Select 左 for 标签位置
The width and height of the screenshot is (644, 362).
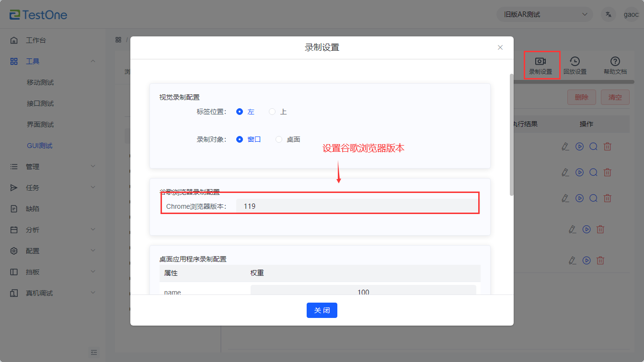240,112
